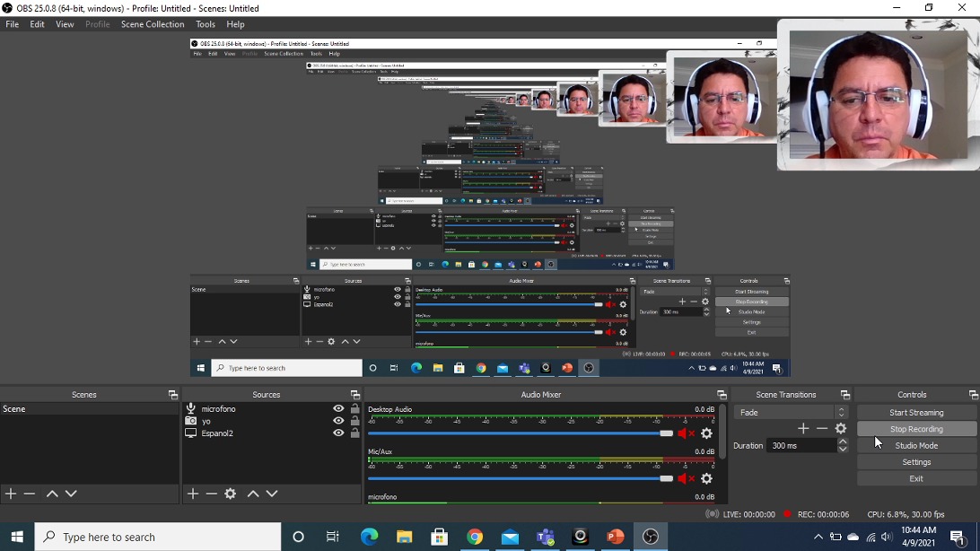Open File Explorer from taskbar

point(405,537)
